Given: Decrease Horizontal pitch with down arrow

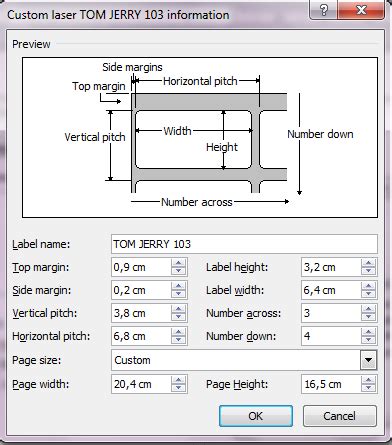Looking at the screenshot, I should (x=178, y=340).
